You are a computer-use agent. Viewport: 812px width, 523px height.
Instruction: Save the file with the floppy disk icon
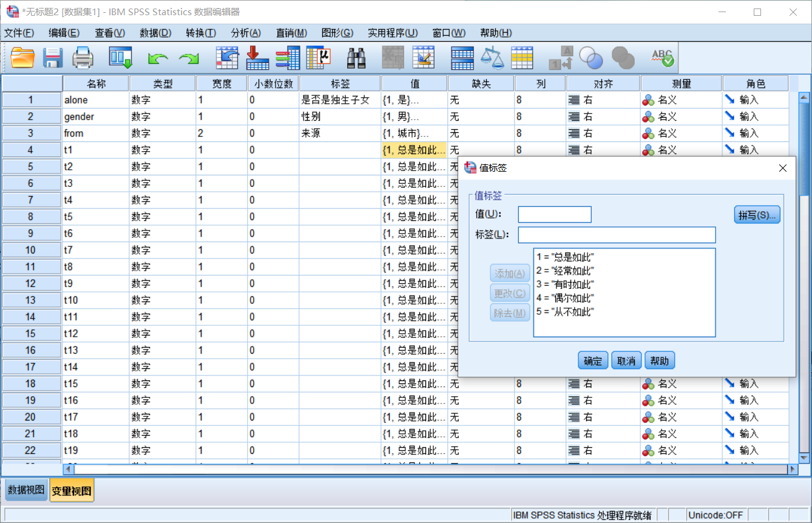coord(53,58)
